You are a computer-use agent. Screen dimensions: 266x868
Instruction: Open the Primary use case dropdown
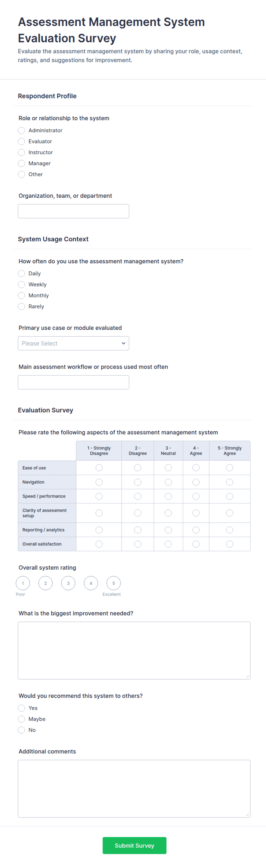[73, 343]
